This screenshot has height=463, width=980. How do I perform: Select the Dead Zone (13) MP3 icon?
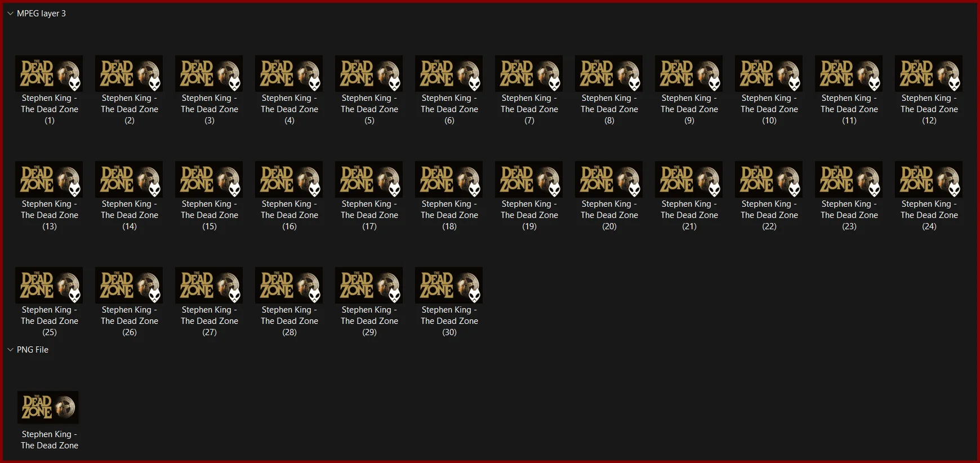tap(49, 179)
